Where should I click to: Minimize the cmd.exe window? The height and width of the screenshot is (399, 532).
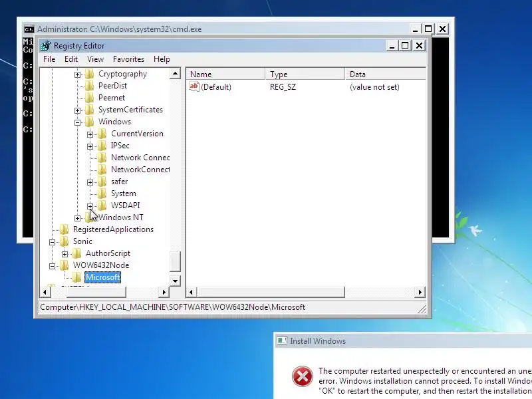click(x=415, y=29)
